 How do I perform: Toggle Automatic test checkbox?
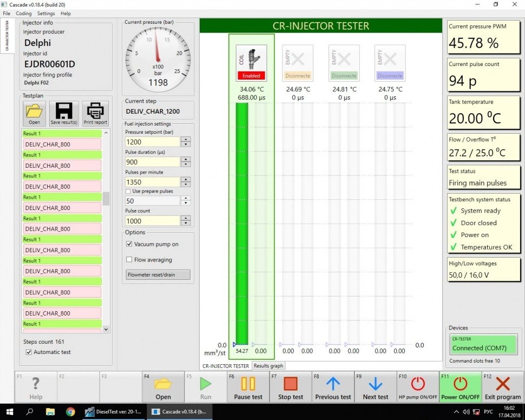click(29, 352)
